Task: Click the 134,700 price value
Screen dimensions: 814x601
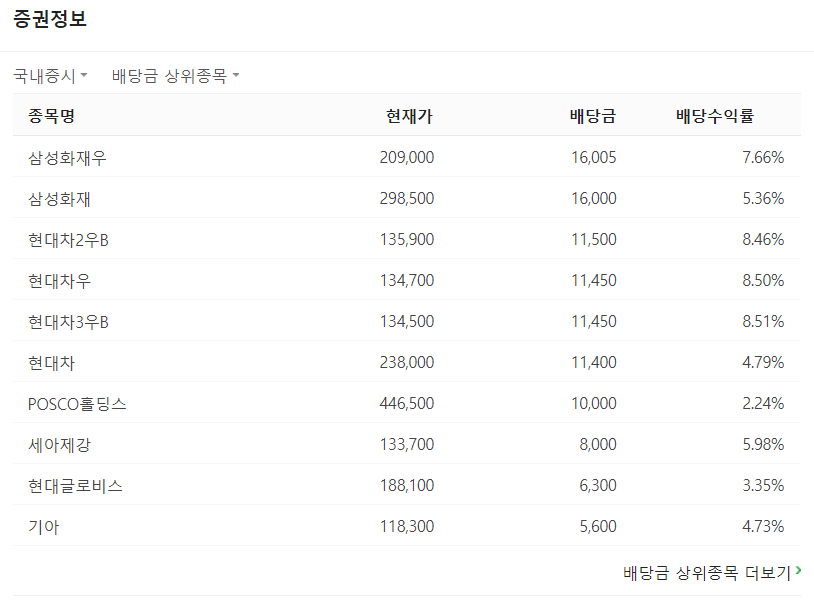Action: pos(406,280)
